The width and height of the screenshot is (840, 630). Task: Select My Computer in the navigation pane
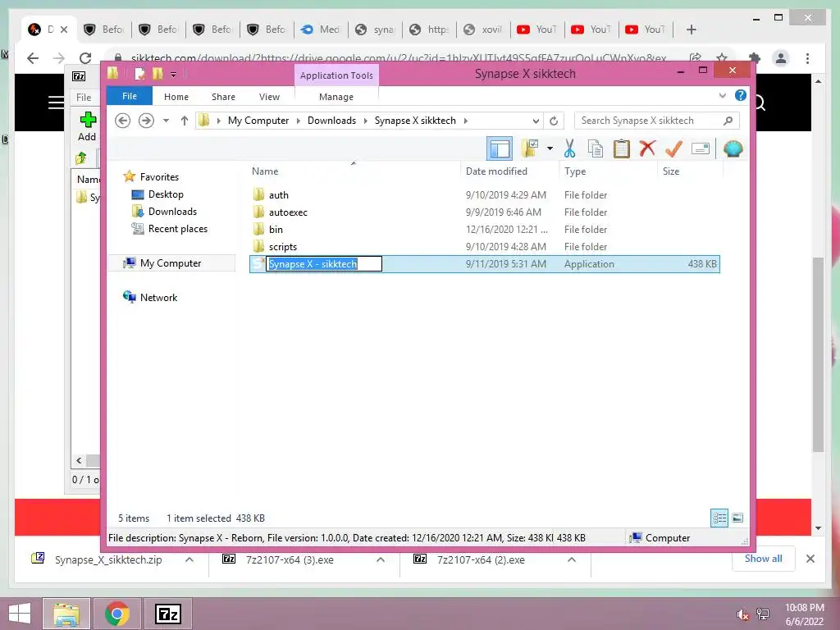[171, 263]
